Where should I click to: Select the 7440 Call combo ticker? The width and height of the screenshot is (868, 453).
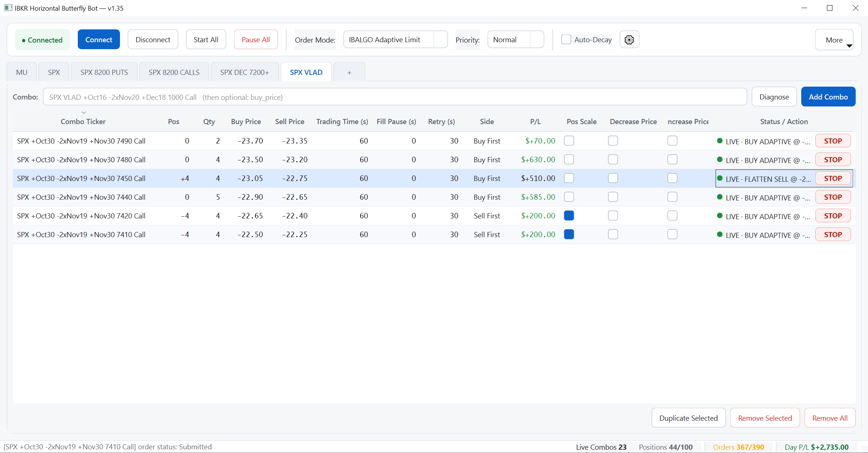click(81, 197)
